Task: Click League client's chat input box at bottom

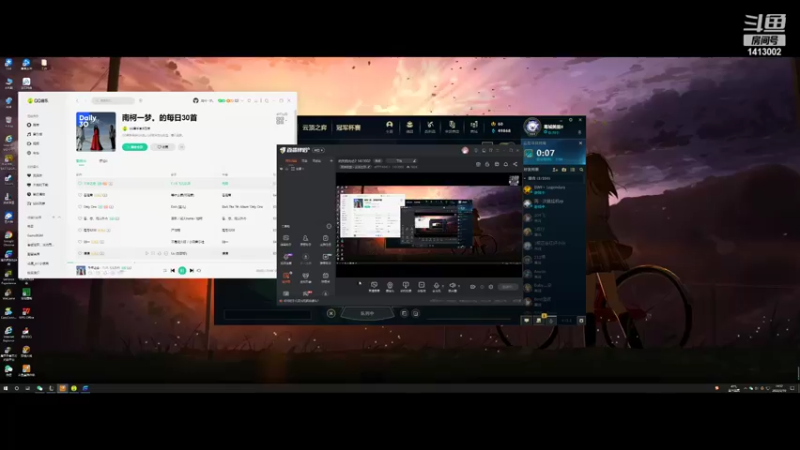Action: [x=267, y=315]
